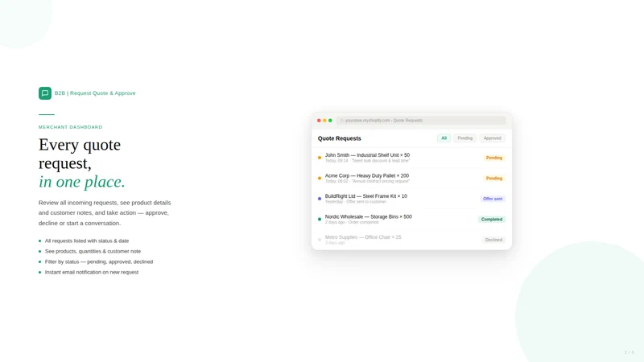Image resolution: width=644 pixels, height=362 pixels.
Task: Click the 'Need bulk discount & lead time' note
Action: (380, 161)
